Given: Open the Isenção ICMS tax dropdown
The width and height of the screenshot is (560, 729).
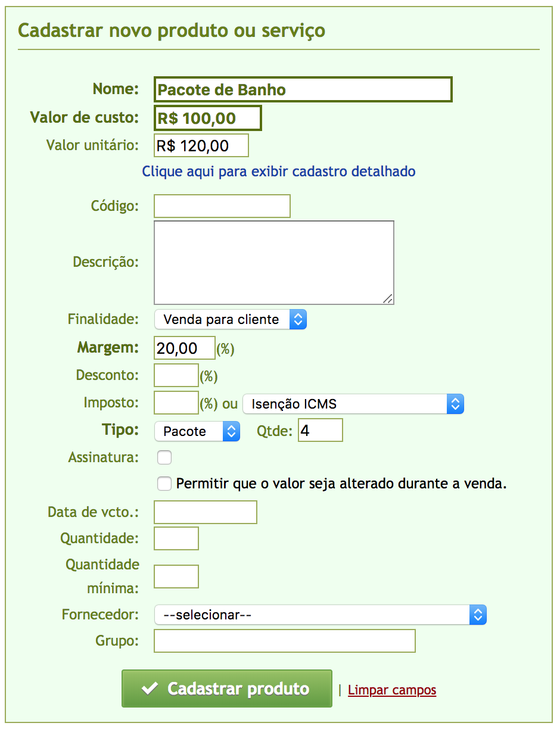Looking at the screenshot, I should point(353,404).
